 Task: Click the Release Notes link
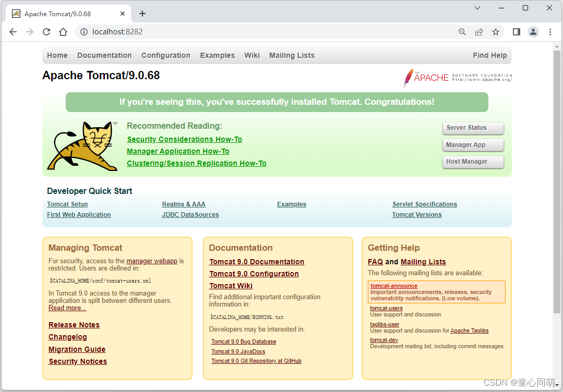click(74, 325)
